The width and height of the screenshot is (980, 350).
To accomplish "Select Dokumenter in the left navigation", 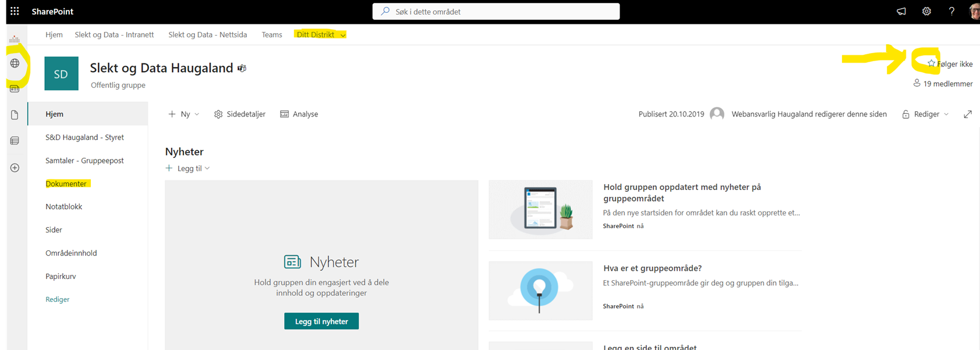I will coord(66,183).
